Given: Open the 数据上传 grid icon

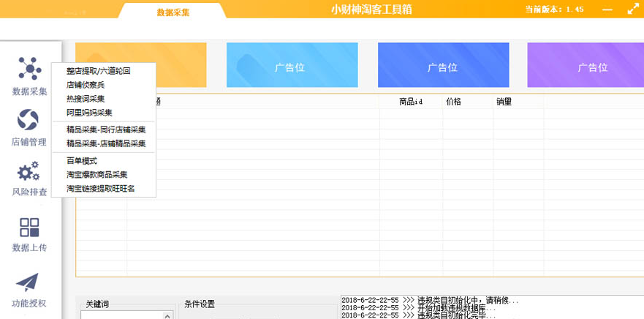Looking at the screenshot, I should tap(29, 228).
